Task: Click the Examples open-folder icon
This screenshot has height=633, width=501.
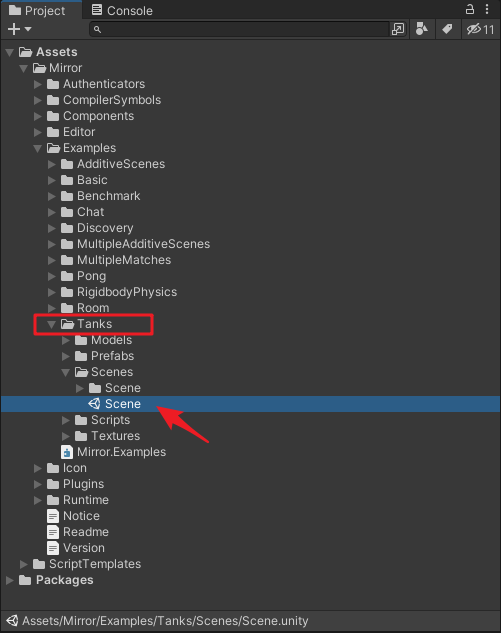Action: (53, 148)
